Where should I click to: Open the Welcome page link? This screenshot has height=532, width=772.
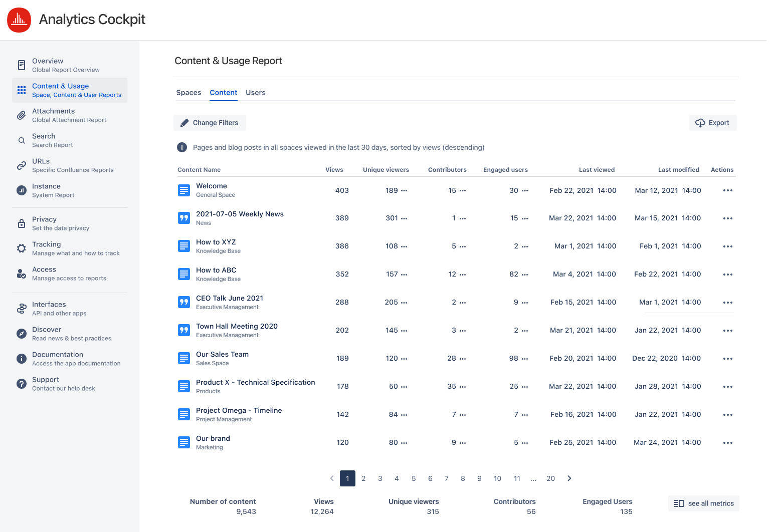point(211,186)
